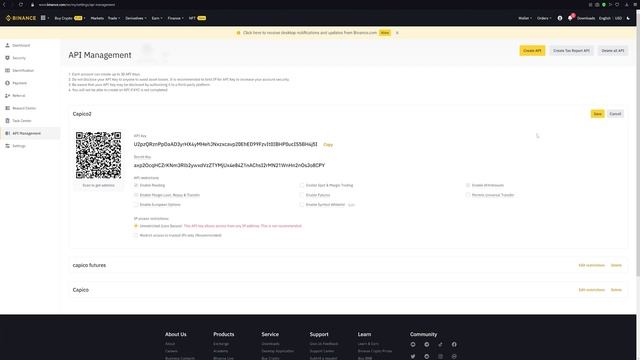The width and height of the screenshot is (640, 360).
Task: Expand the Trade dropdown menu
Action: (114, 18)
